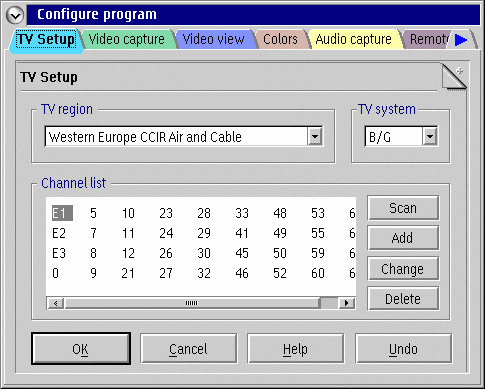Select channel 48 in the list
Screen dimensions: 485x389
click(x=280, y=213)
